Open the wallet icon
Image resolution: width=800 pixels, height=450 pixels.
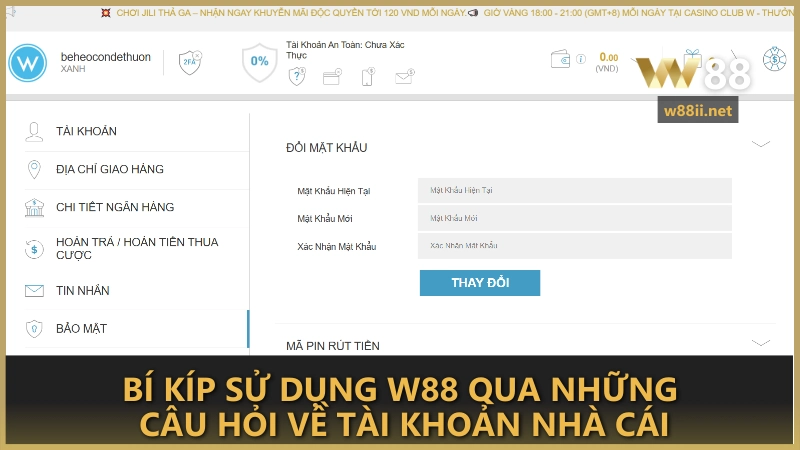[x=560, y=59]
